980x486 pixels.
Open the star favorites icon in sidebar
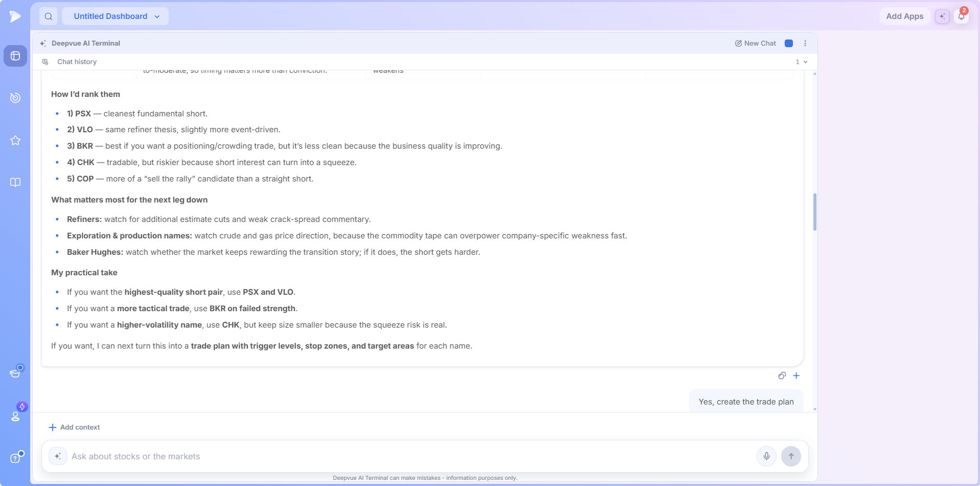pyautogui.click(x=15, y=140)
